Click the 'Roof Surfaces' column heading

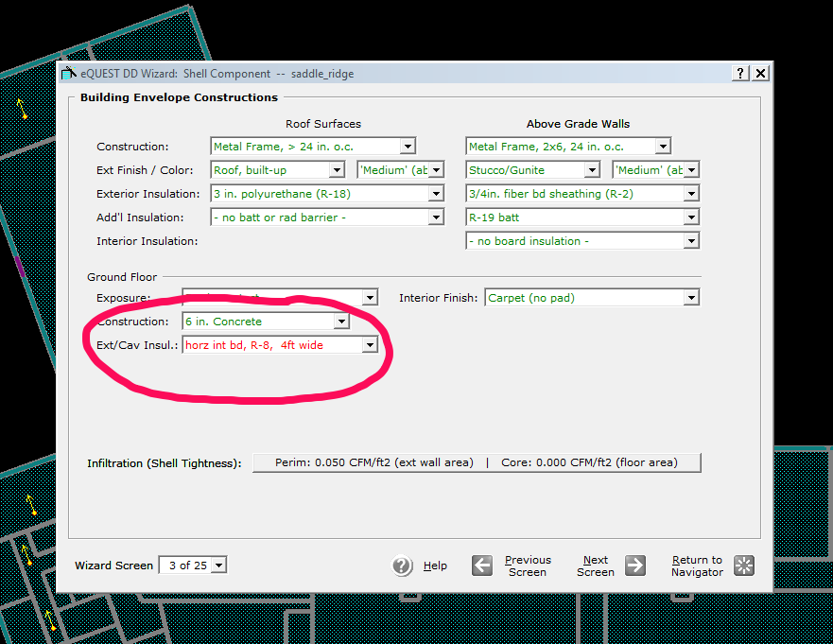click(323, 124)
